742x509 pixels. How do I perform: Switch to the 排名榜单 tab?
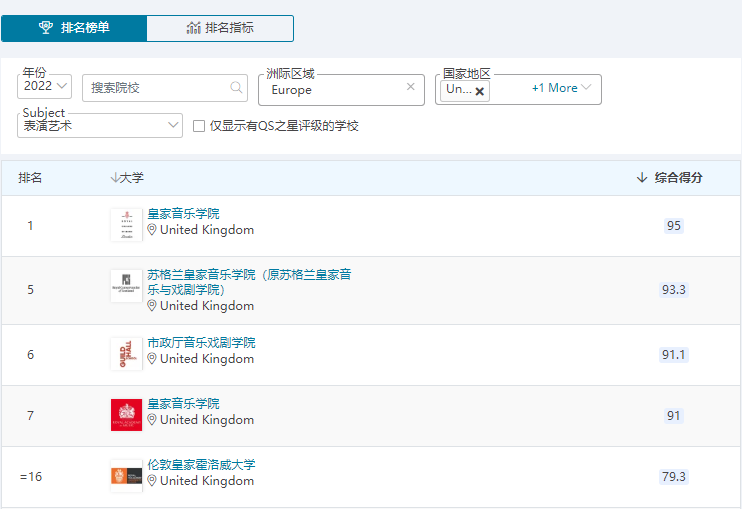[74, 28]
